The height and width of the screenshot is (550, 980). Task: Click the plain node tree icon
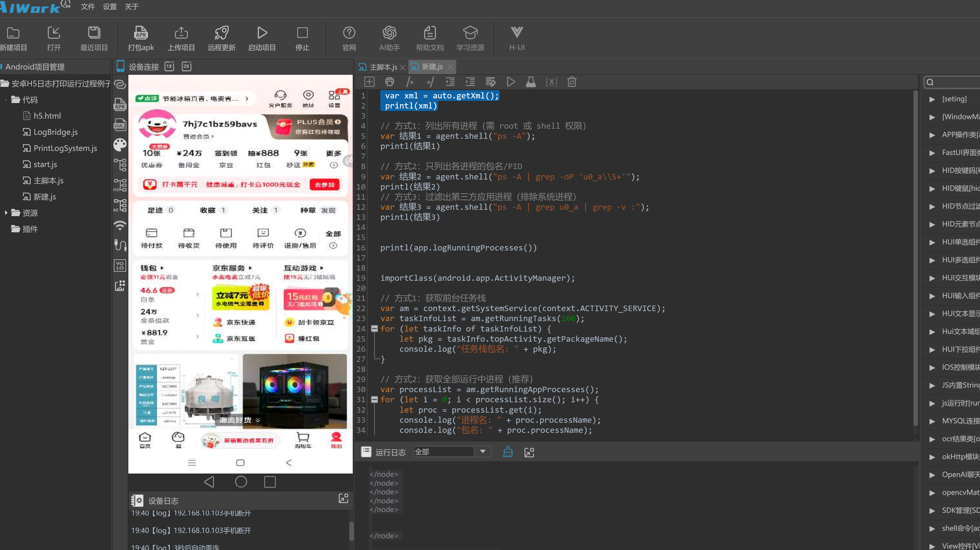click(120, 165)
